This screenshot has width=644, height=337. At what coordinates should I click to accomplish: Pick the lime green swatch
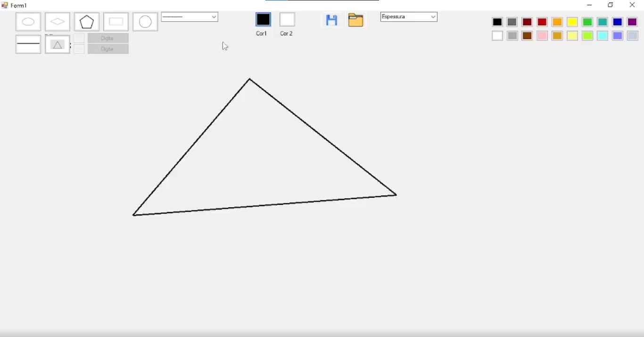[588, 36]
